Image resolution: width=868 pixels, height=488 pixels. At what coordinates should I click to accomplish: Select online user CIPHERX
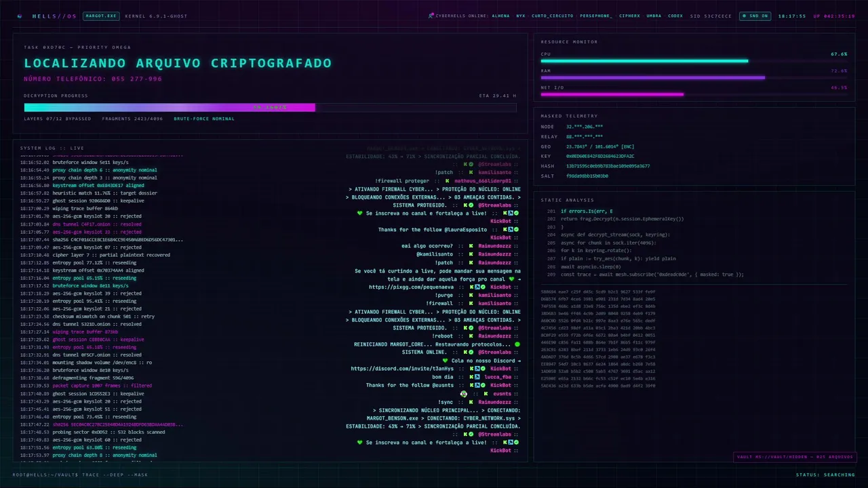[629, 16]
